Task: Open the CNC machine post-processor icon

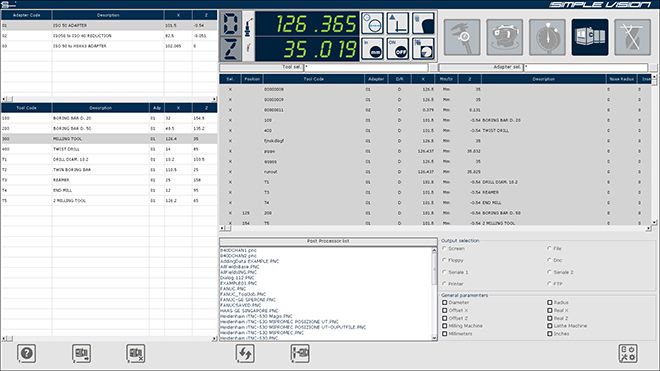Action: tap(590, 37)
